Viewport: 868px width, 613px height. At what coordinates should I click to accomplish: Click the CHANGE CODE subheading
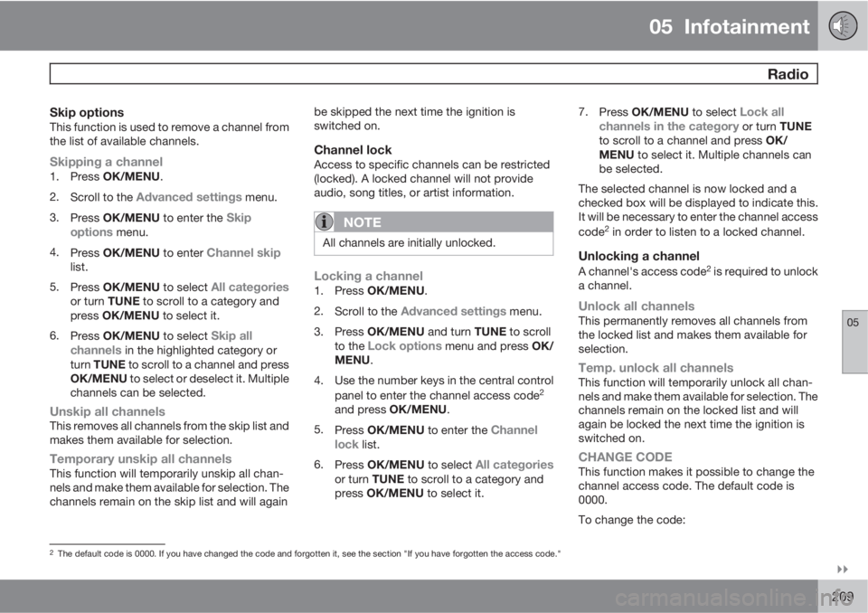pyautogui.click(x=625, y=457)
